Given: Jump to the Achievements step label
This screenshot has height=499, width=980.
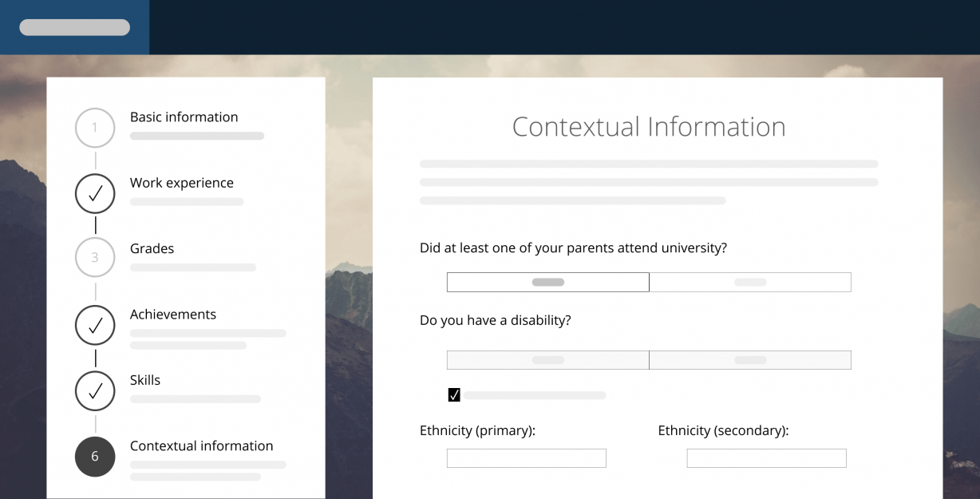Looking at the screenshot, I should click(172, 315).
